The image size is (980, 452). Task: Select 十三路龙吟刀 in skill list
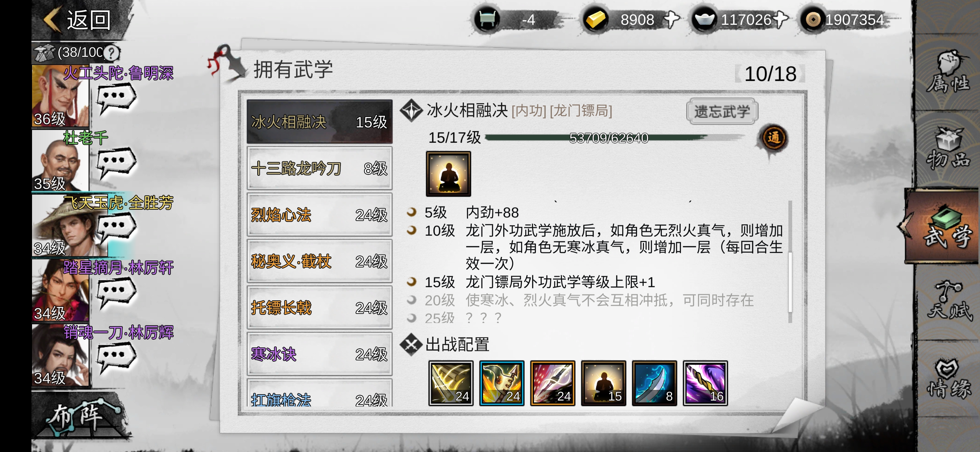(x=319, y=169)
